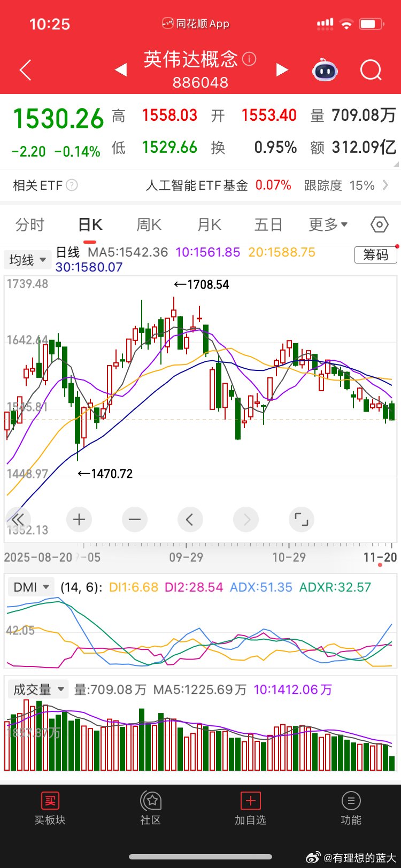The height and width of the screenshot is (868, 401).
Task: Open the robot assistant icon
Action: (x=325, y=70)
